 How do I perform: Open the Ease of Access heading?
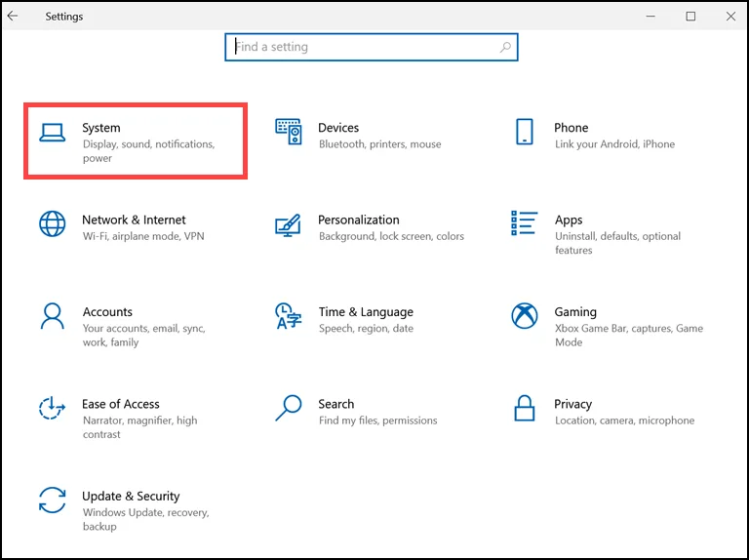(120, 404)
